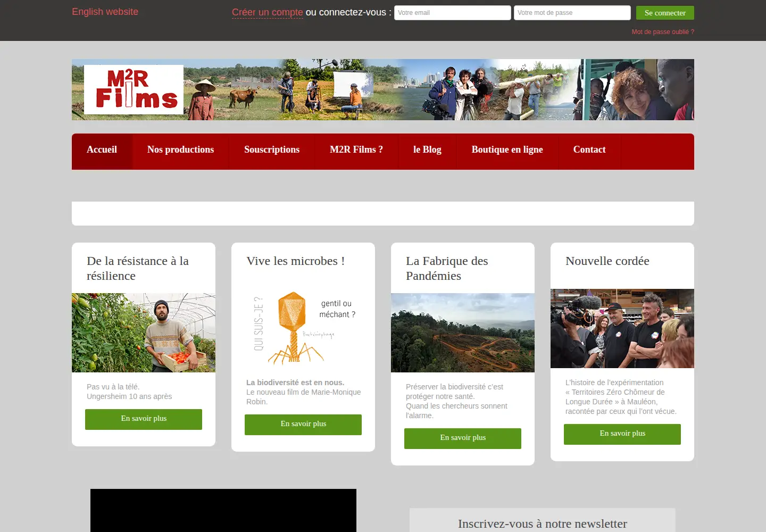Open La Fabrique des Pandémies title
Screen dimensions: 766x532
point(447,268)
